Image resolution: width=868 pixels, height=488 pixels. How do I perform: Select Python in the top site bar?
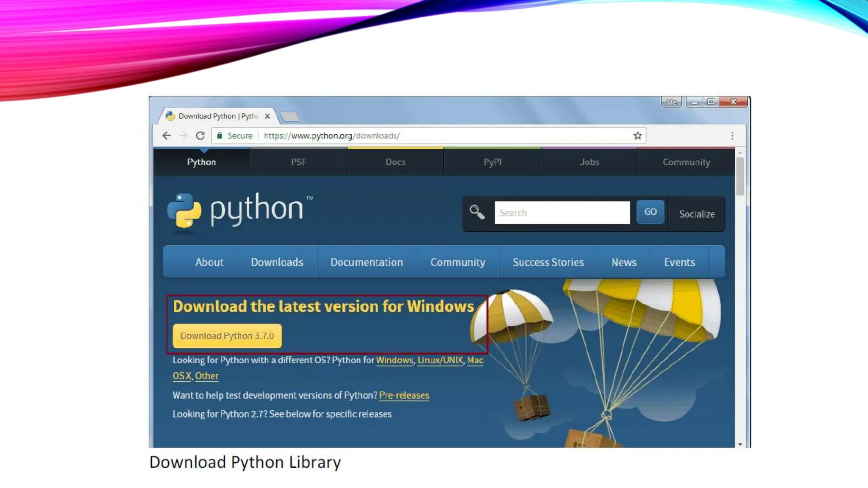coord(201,162)
